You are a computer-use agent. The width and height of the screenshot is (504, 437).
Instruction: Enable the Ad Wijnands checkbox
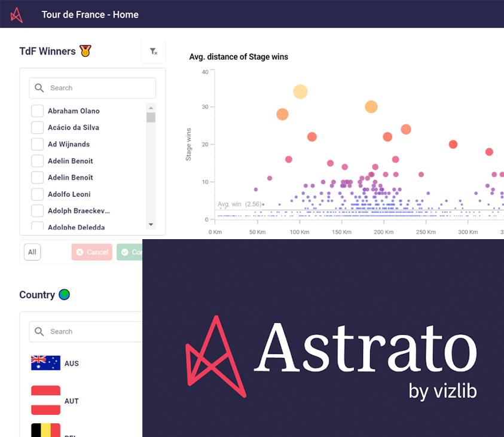(37, 144)
